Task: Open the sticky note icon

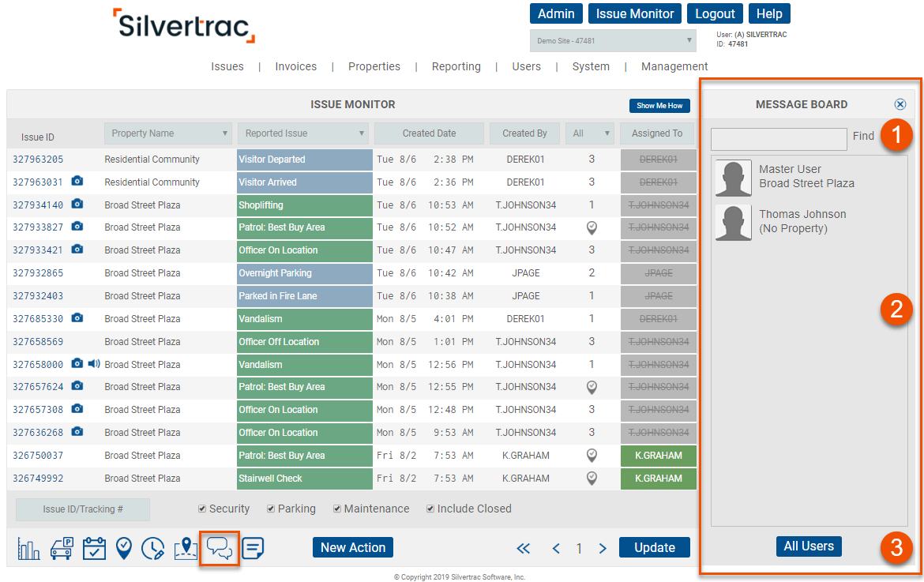Action: point(253,548)
